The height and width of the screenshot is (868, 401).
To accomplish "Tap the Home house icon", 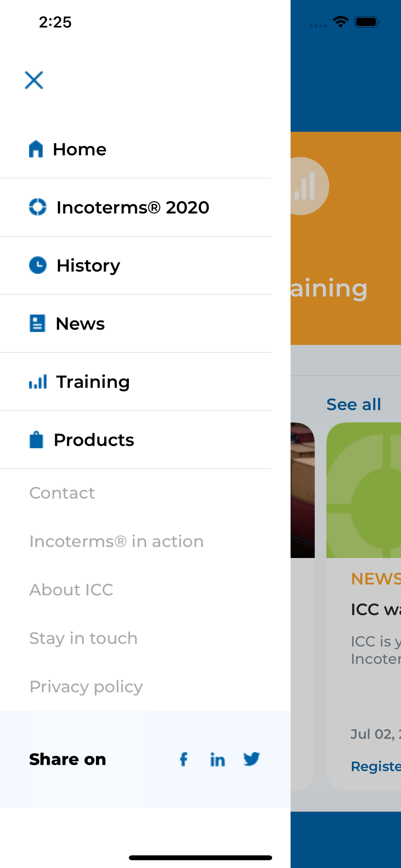I will click(36, 149).
